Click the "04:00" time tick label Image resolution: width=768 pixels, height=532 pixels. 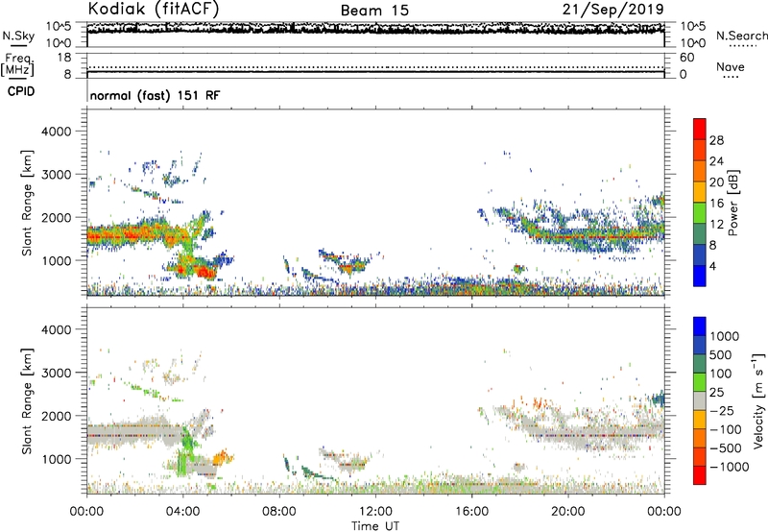tap(183, 512)
